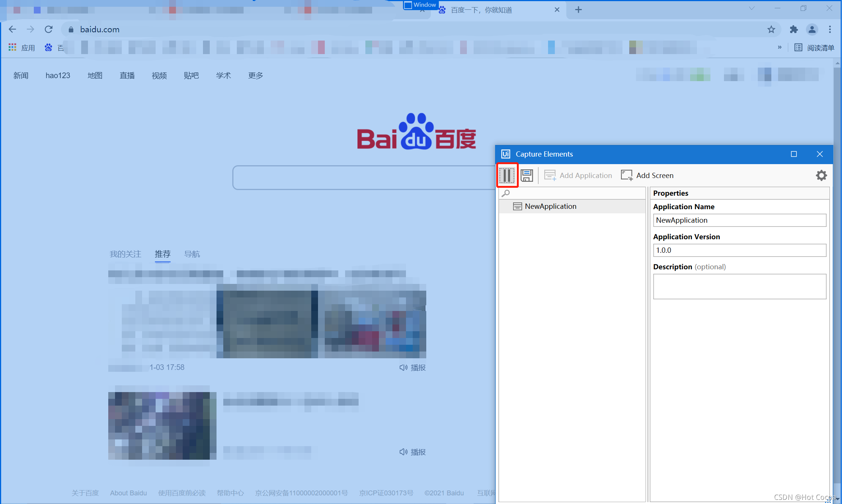The height and width of the screenshot is (504, 842).
Task: Open Capture Elements settings gear
Action: pos(821,175)
